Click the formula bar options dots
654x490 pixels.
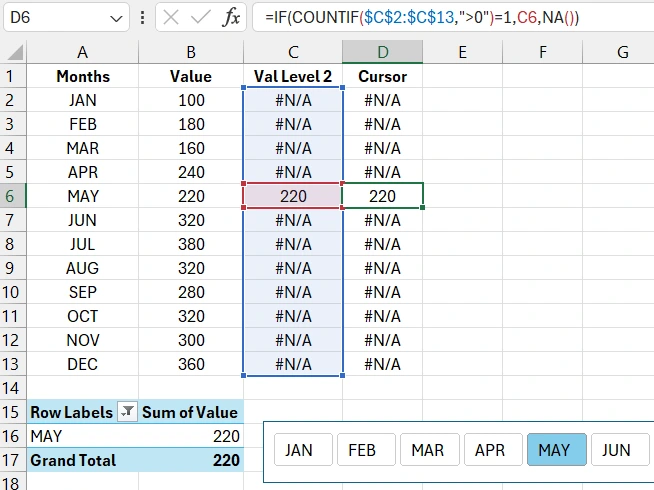coord(144,17)
